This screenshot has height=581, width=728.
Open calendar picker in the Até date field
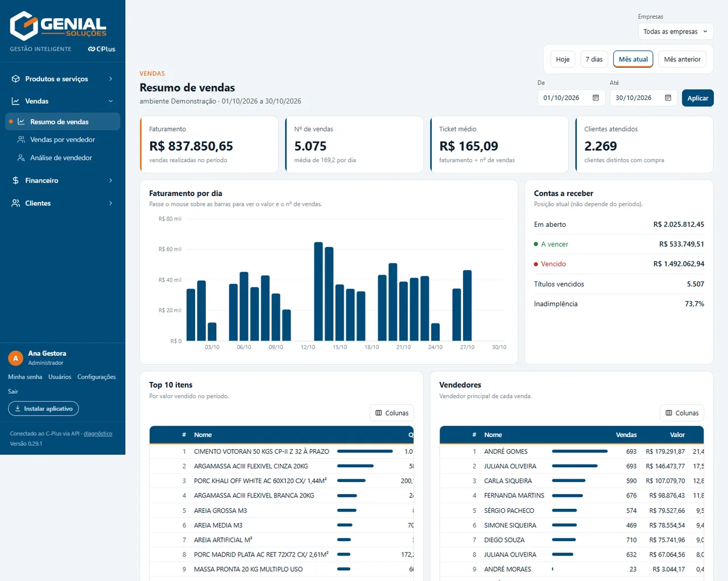click(668, 98)
